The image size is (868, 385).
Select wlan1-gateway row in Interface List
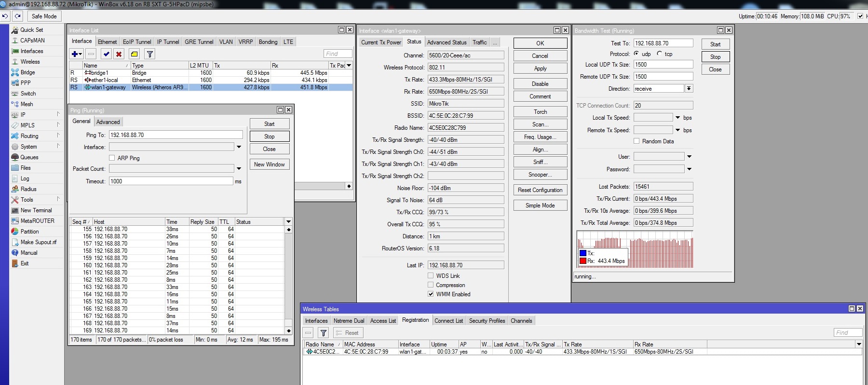coord(211,87)
